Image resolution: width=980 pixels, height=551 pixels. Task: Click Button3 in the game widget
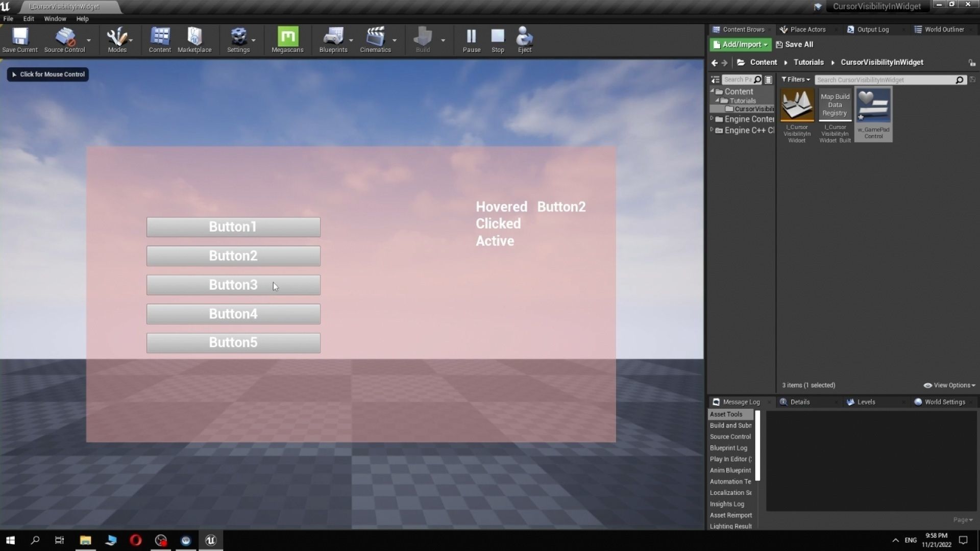pos(233,285)
